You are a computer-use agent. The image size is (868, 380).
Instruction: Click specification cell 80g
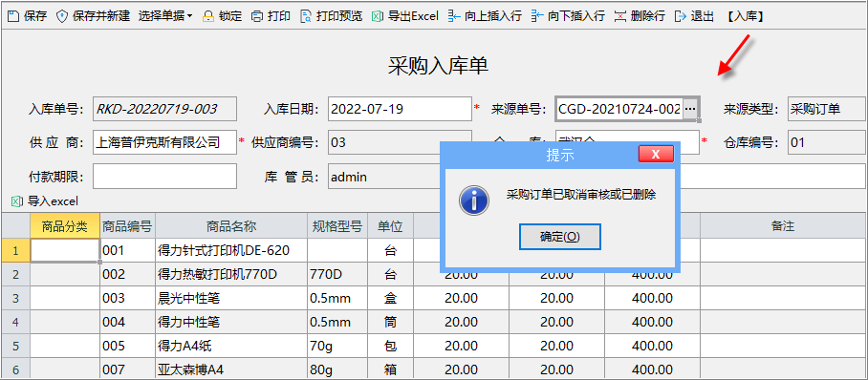click(x=337, y=369)
